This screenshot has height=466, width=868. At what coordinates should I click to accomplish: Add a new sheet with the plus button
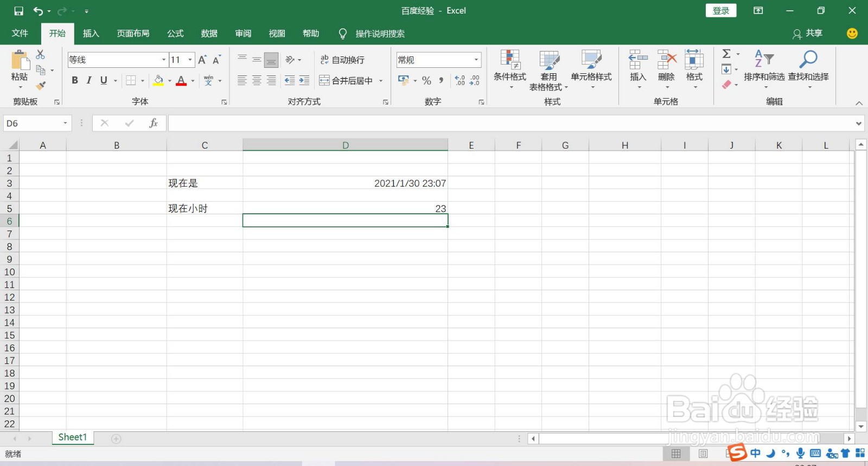click(x=116, y=439)
